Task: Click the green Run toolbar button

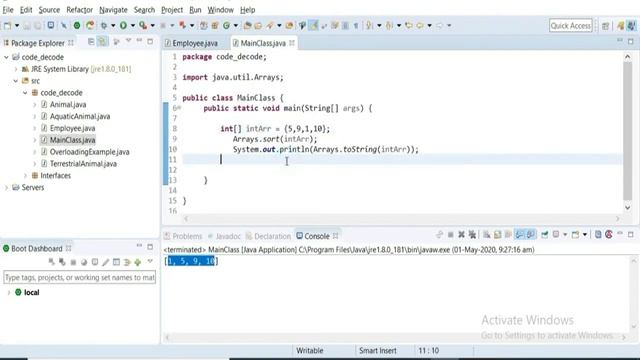Action: click(123, 25)
